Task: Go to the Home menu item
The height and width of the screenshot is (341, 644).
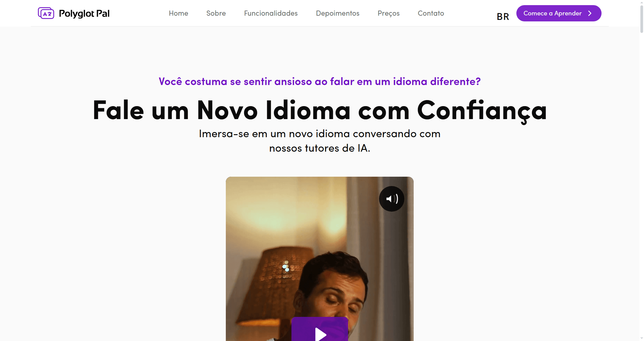Action: (178, 13)
